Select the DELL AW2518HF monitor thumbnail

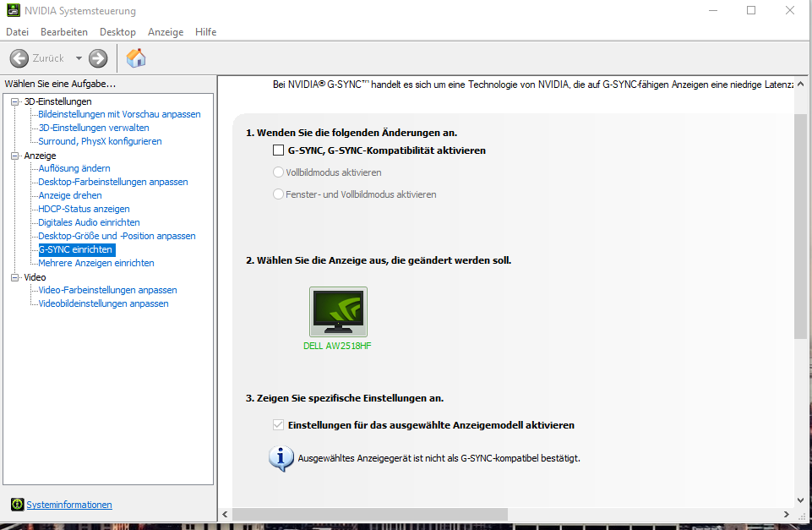click(338, 312)
